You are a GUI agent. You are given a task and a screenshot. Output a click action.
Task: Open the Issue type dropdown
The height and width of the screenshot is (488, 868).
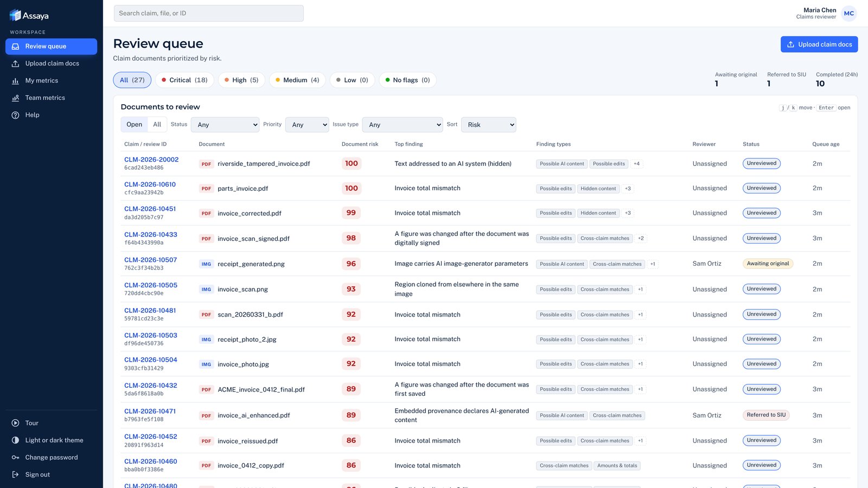[403, 125]
